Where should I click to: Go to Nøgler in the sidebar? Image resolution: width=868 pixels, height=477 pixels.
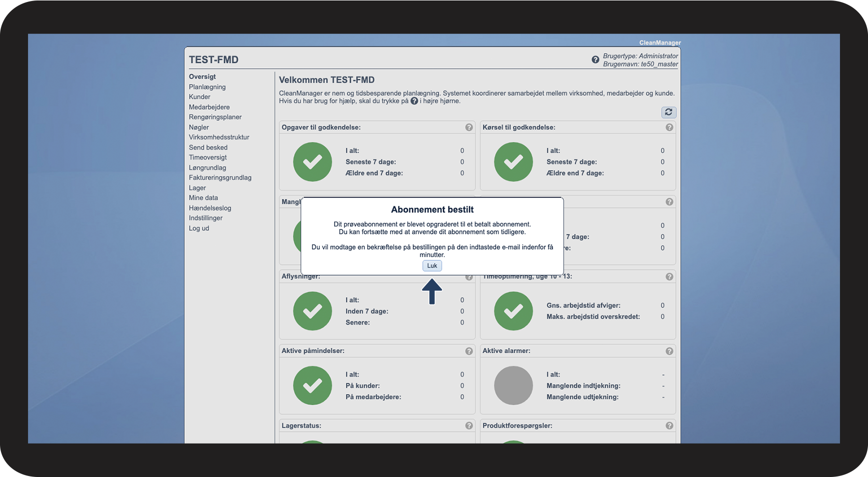[199, 127]
